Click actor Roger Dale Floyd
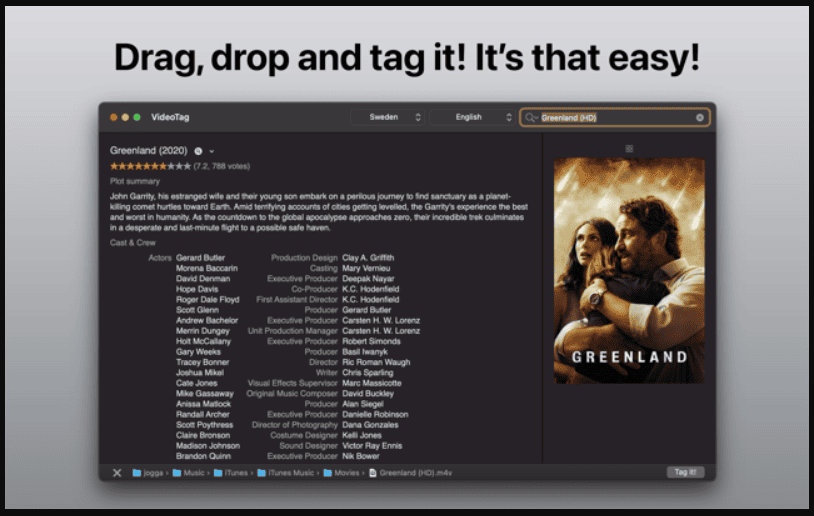Image resolution: width=814 pixels, height=516 pixels. pyautogui.click(x=208, y=299)
